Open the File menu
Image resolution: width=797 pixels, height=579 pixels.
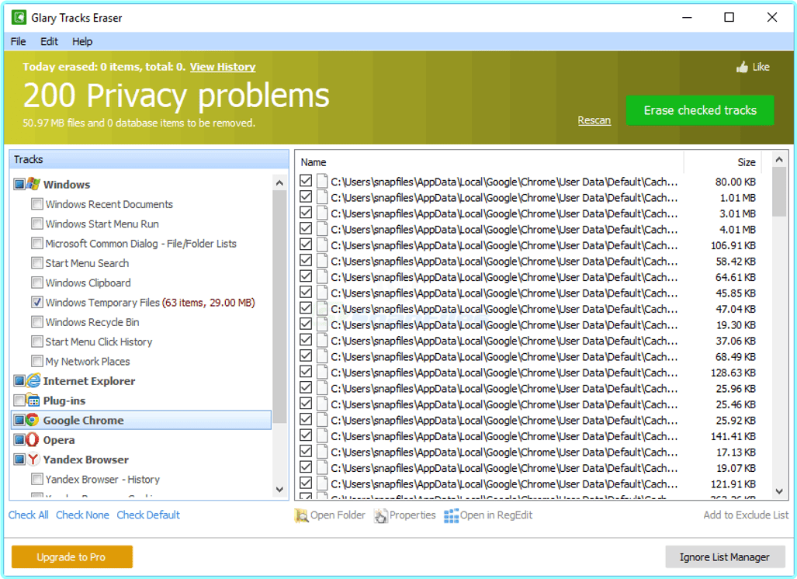pos(18,42)
